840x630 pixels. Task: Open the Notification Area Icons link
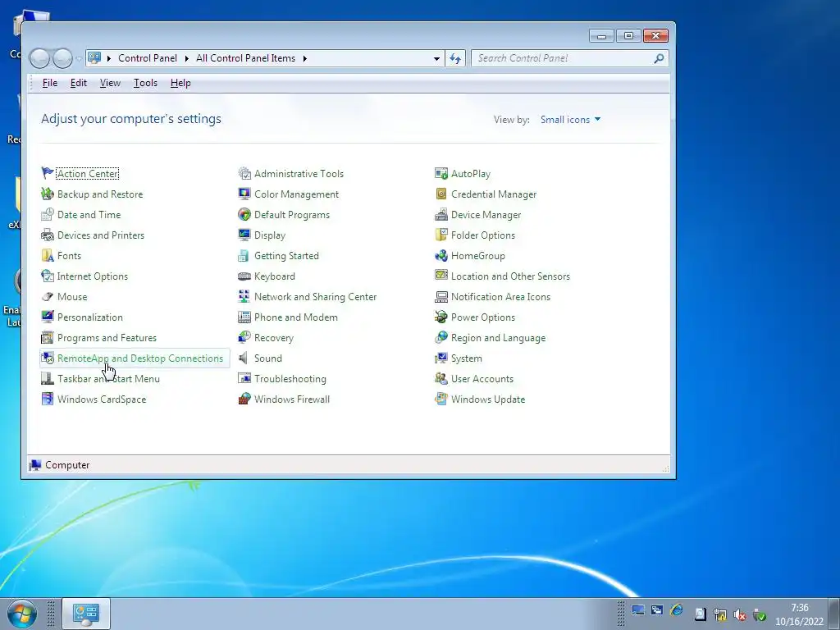pyautogui.click(x=500, y=297)
